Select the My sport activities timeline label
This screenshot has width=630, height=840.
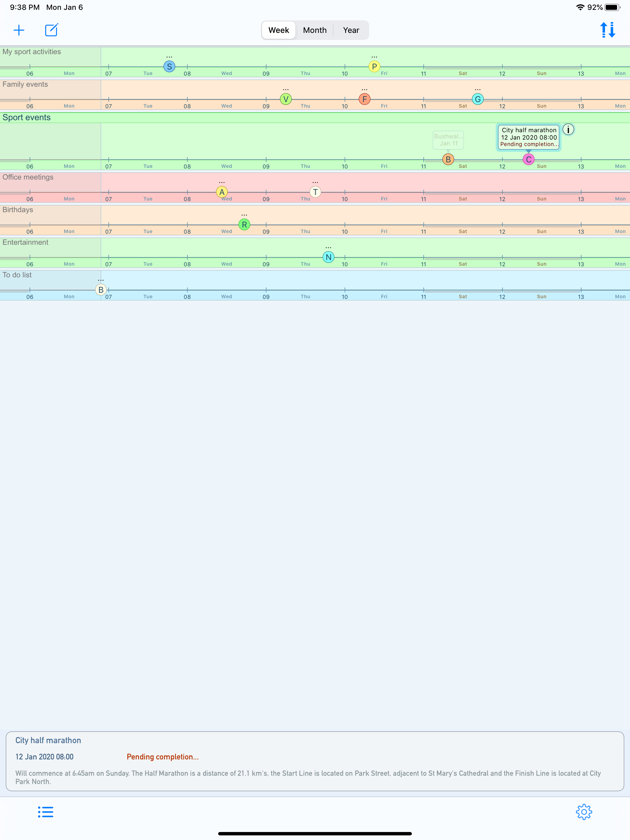32,52
